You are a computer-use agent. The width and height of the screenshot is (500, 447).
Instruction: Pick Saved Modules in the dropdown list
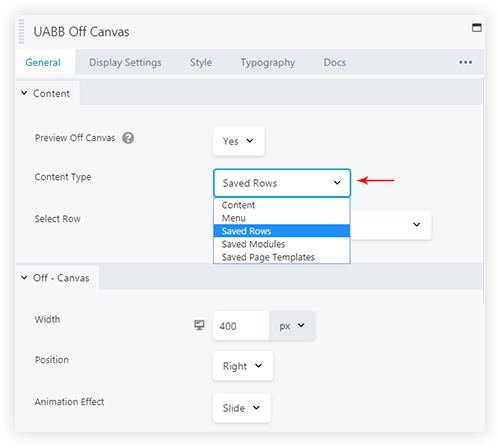(282, 244)
